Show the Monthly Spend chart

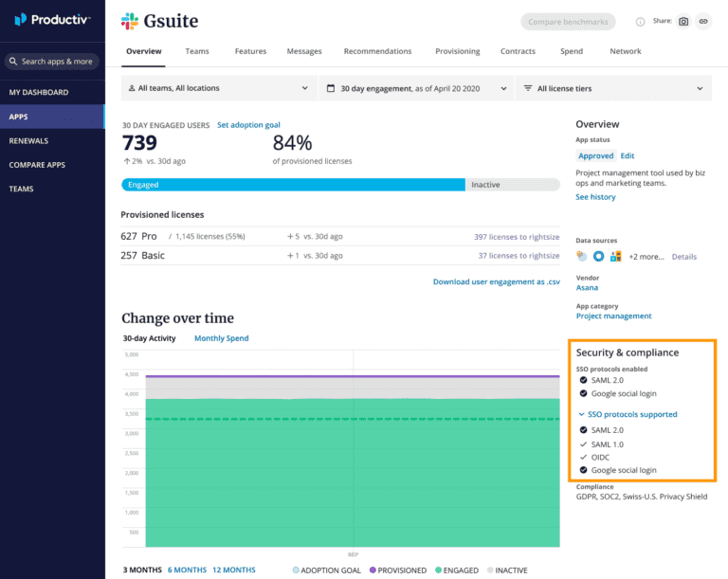tap(222, 338)
